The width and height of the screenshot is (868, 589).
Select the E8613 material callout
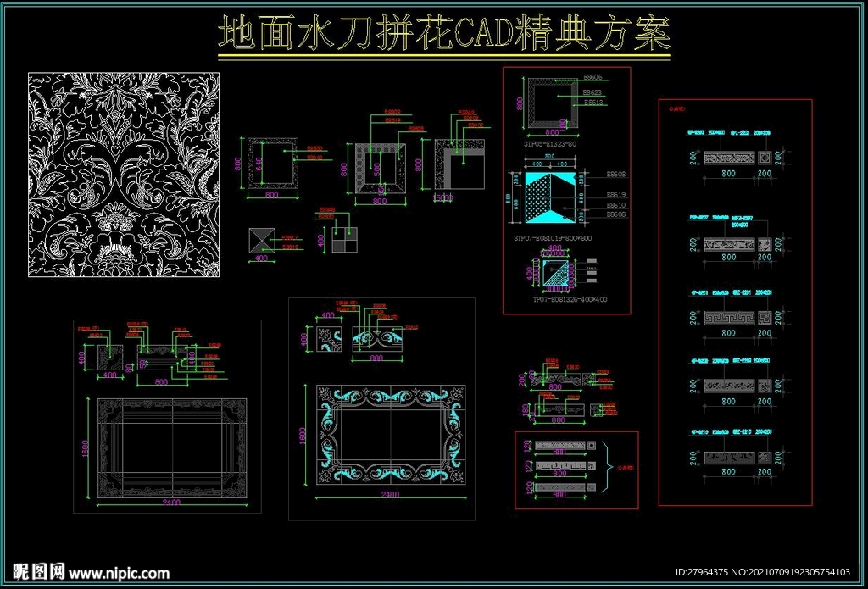[x=593, y=103]
